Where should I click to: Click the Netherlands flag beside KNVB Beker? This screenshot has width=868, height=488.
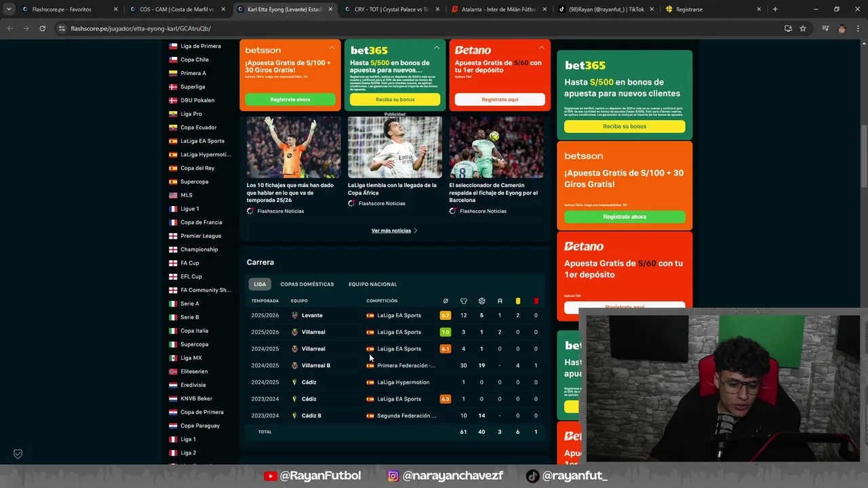(174, 399)
